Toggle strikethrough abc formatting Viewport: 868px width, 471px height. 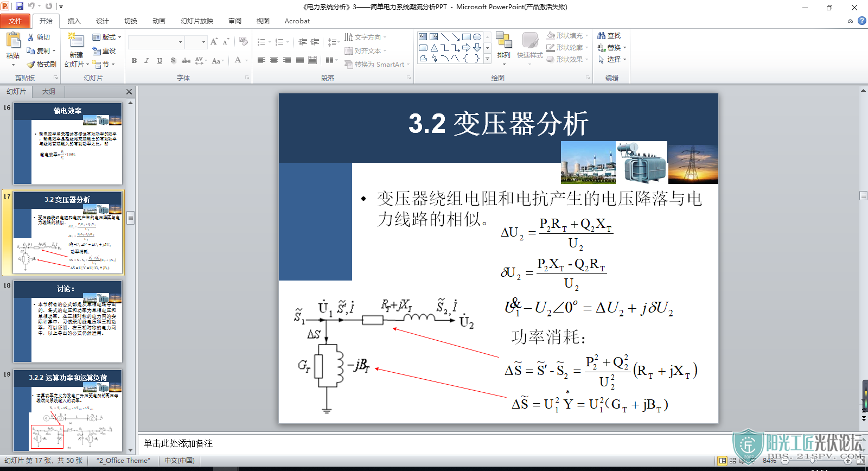tap(186, 61)
